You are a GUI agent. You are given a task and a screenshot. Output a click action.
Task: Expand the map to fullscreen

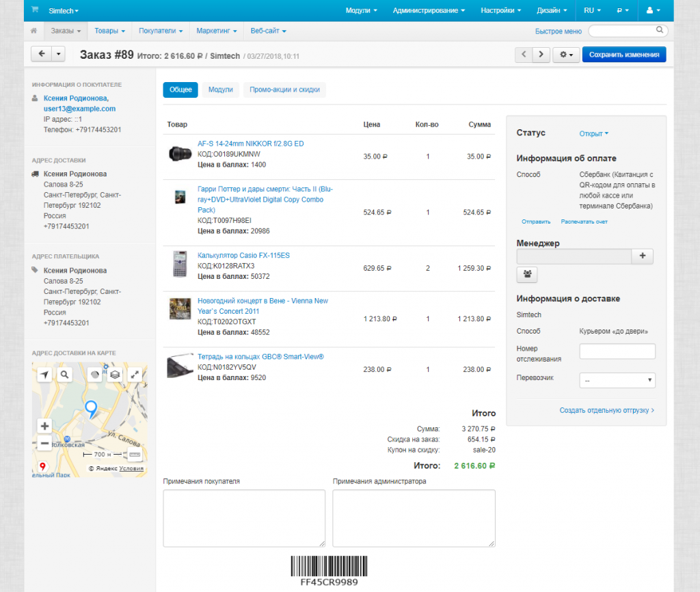[135, 375]
